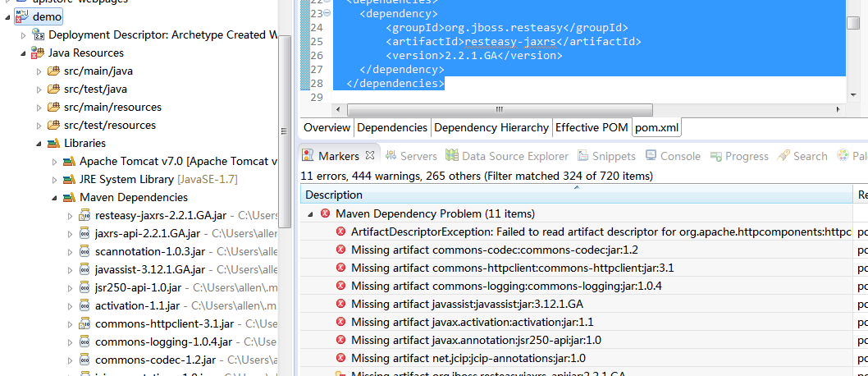Click the jaxrs-api-2.2.1.GA.jar file icon
The width and height of the screenshot is (868, 376).
pos(85,233)
